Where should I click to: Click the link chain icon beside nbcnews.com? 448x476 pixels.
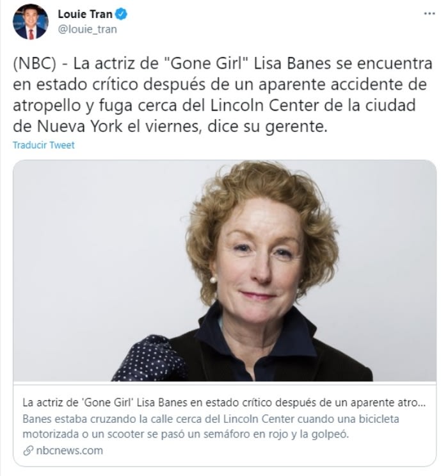point(28,450)
